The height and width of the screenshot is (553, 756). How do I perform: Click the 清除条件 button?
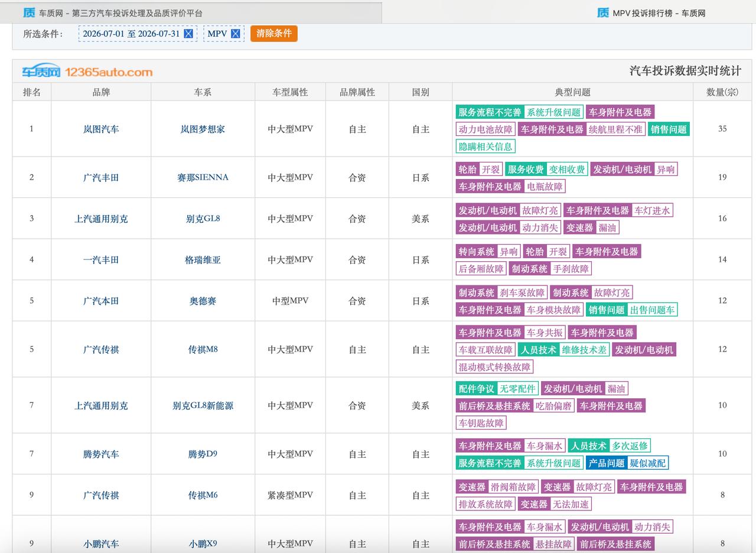pos(274,34)
